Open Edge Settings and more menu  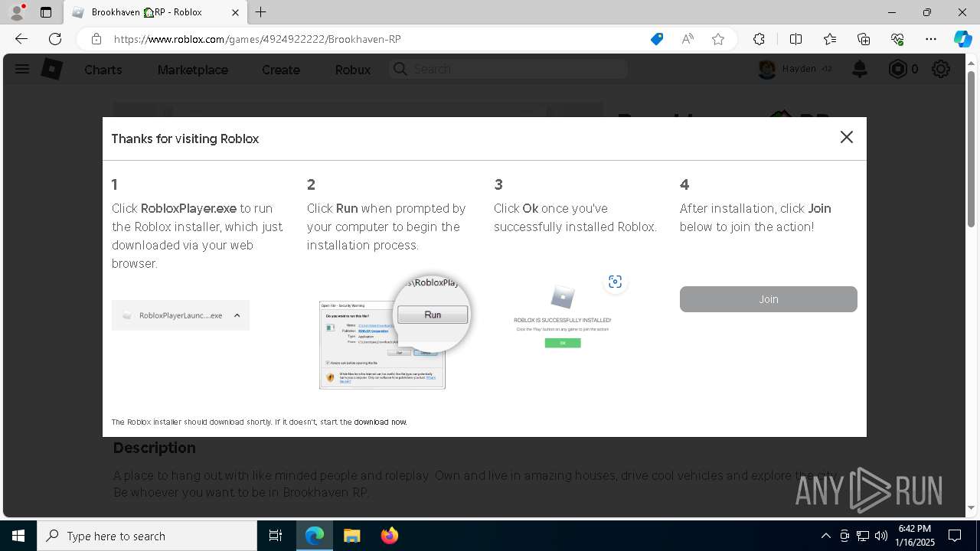tap(931, 39)
